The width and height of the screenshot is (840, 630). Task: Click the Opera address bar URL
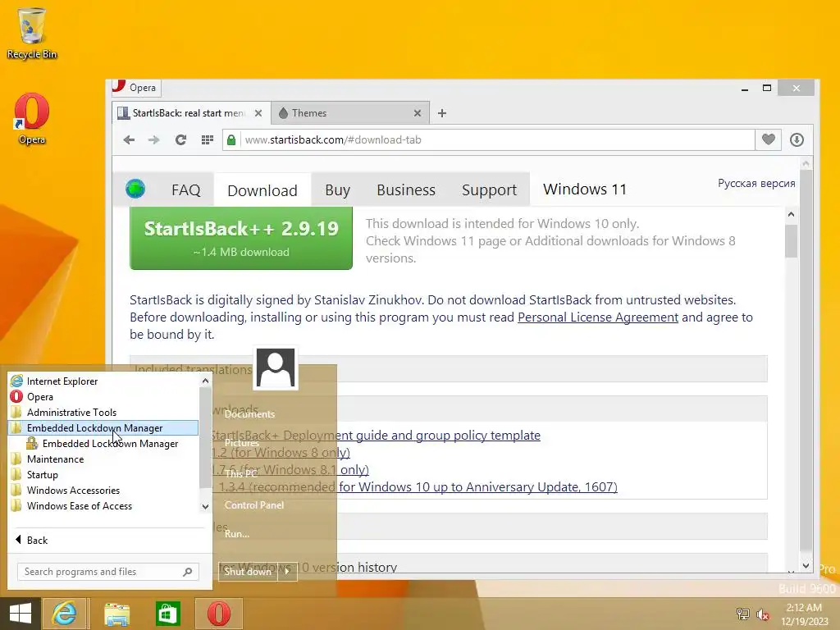333,139
